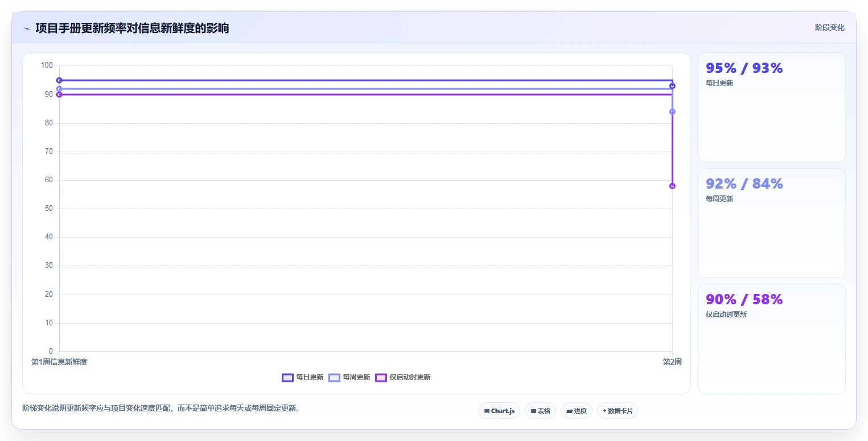Click 仅启动时更新 data point at 第2周 (58)
Image resolution: width=868 pixels, height=441 pixels.
tap(672, 186)
